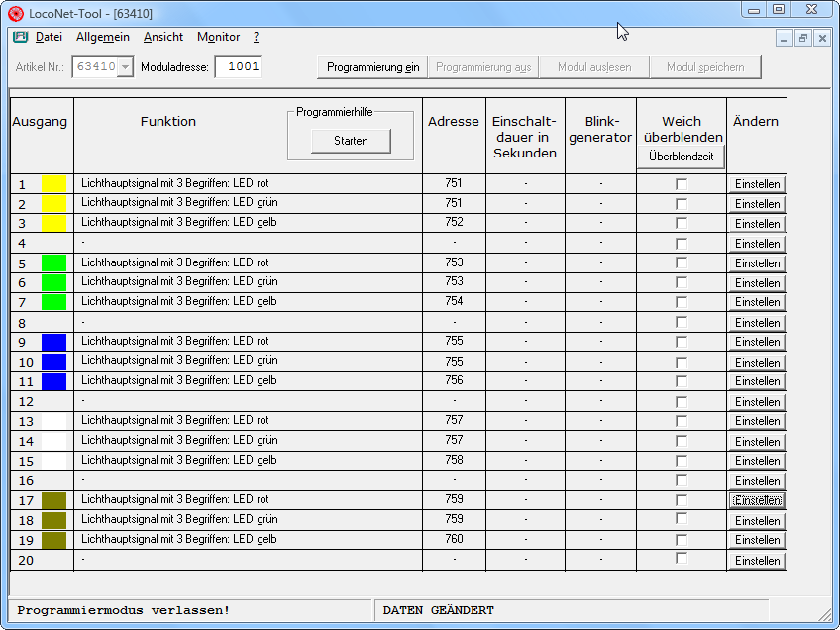Click the Modul auslesen button
Viewport: 840px width, 630px height.
[594, 67]
